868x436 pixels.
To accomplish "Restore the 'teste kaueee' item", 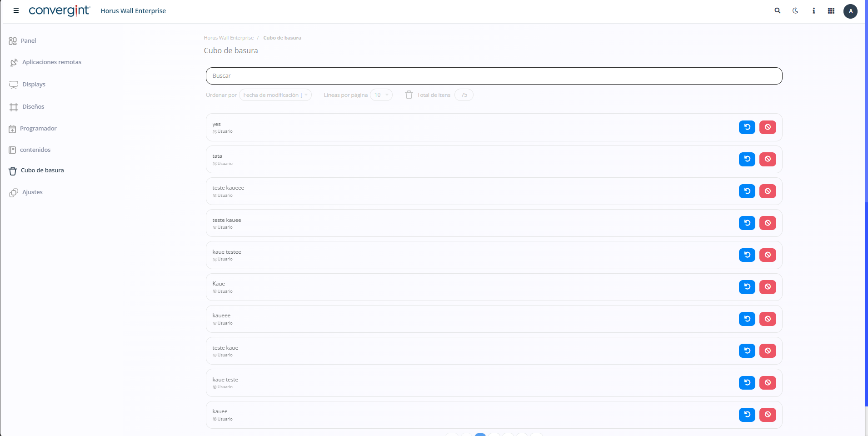I will click(x=747, y=191).
